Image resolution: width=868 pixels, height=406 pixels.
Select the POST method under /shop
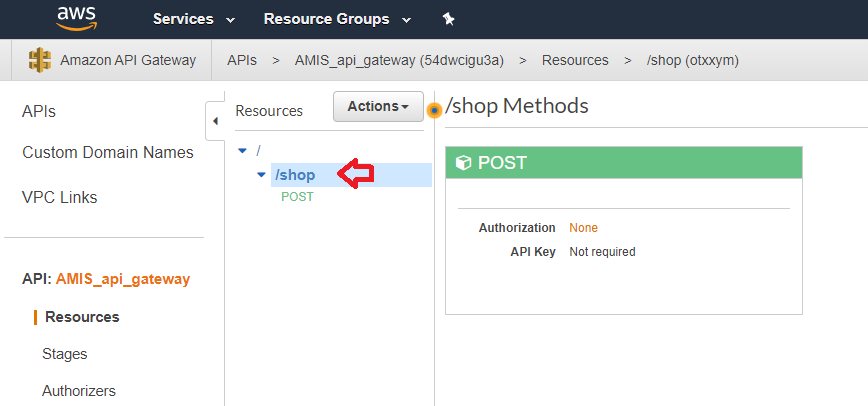297,197
